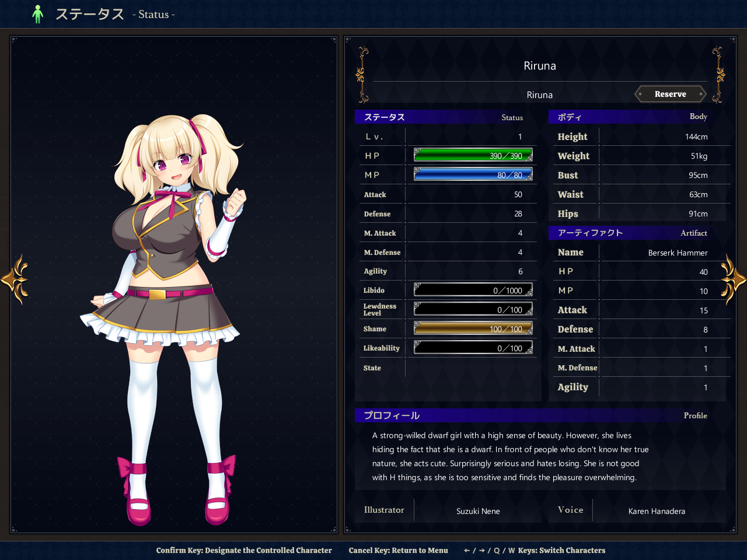This screenshot has height=560, width=747.
Task: Click the Status Attack value 50
Action: (x=518, y=194)
